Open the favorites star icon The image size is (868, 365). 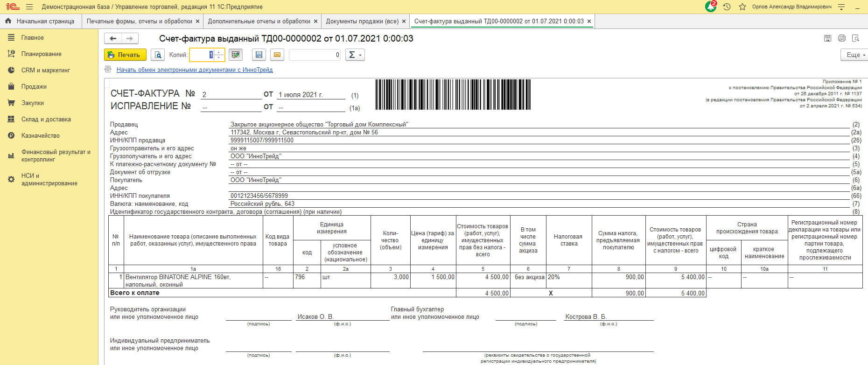(x=742, y=7)
